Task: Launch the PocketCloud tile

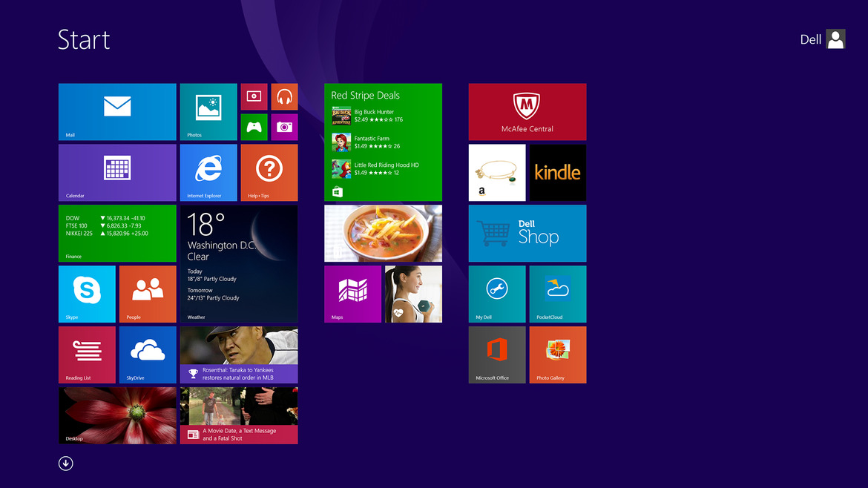Action: coord(558,294)
